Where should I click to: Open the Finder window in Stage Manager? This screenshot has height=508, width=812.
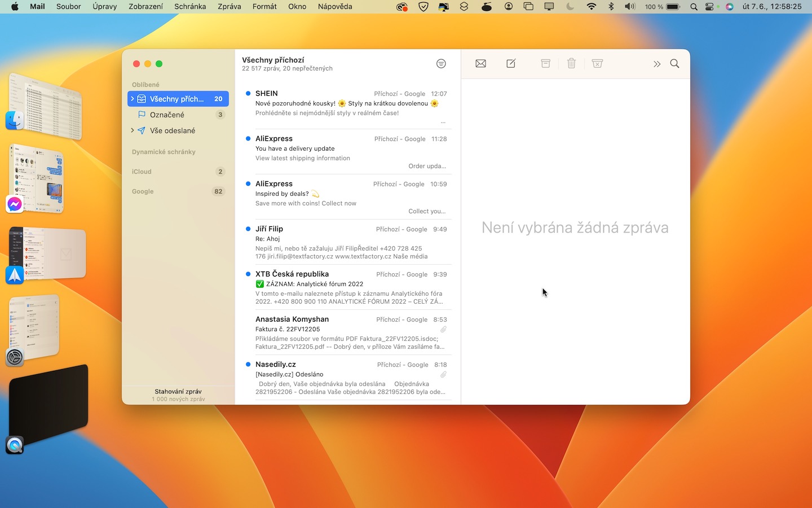(45, 106)
